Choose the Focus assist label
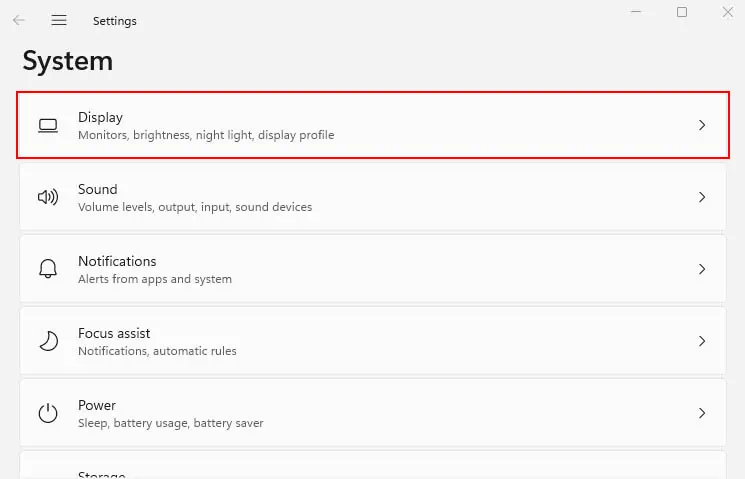Viewport: 745px width, 479px height. click(114, 334)
